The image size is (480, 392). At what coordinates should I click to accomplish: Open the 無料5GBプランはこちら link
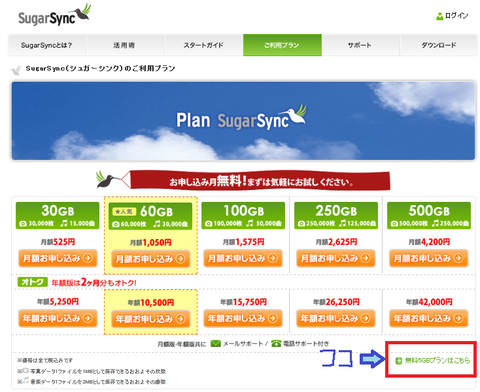[437, 360]
